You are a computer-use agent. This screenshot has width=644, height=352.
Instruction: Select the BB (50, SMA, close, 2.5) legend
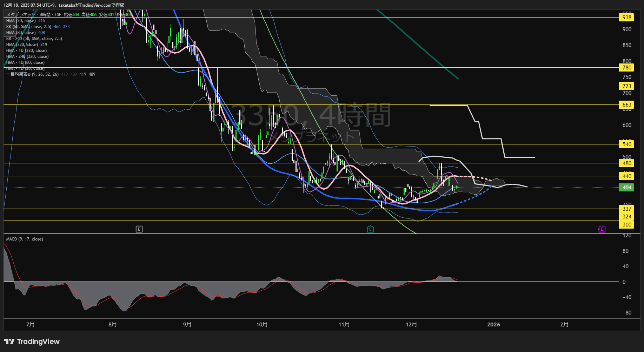click(x=29, y=27)
